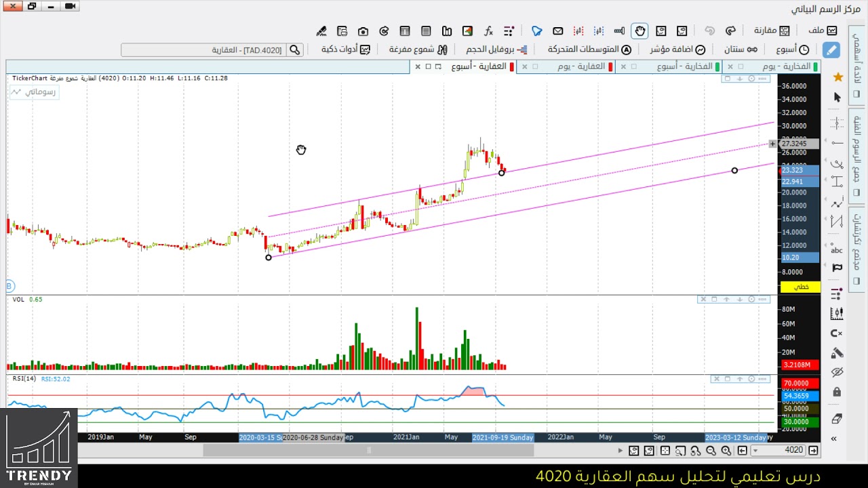Select the flag marker tool
Image resolution: width=868 pixels, height=488 pixels.
837,268
